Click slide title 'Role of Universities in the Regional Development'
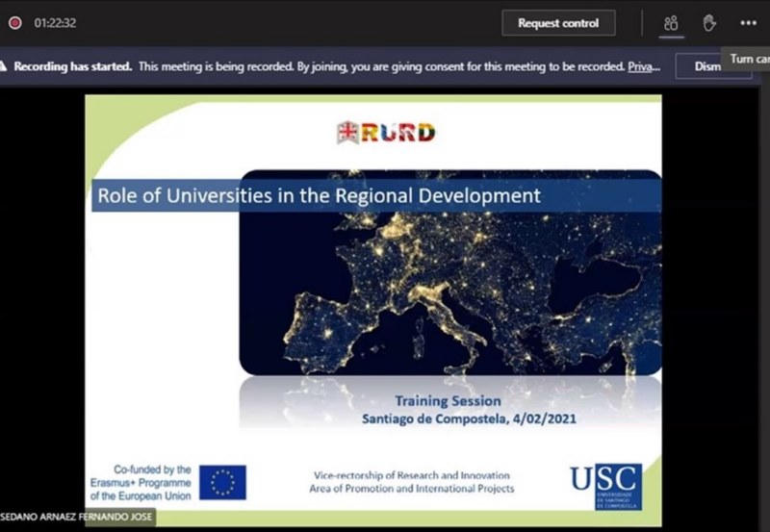This screenshot has height=532, width=770. [320, 195]
